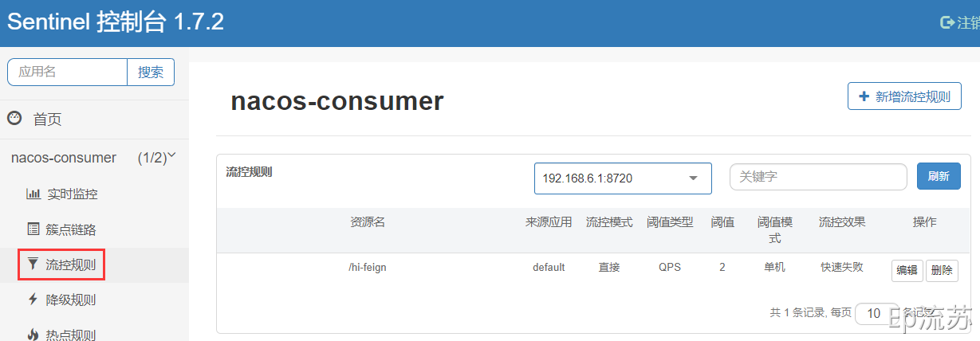
Task: Edit the /hi-feign rule with 编辑
Action: 907,270
